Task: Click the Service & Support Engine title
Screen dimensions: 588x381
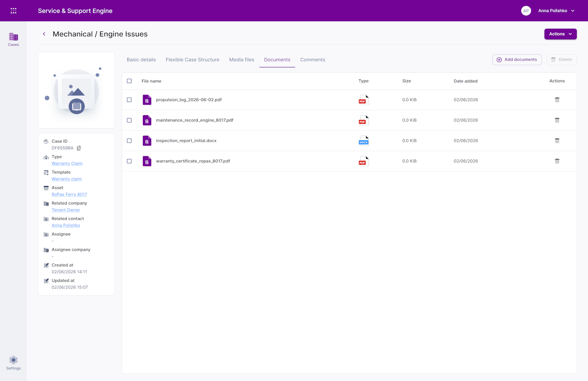Action: (75, 11)
